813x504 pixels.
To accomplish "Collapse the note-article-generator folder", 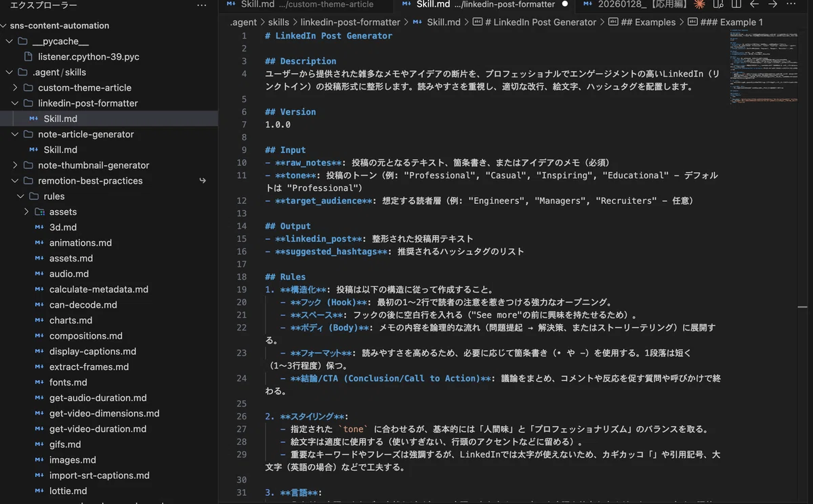I will click(15, 134).
